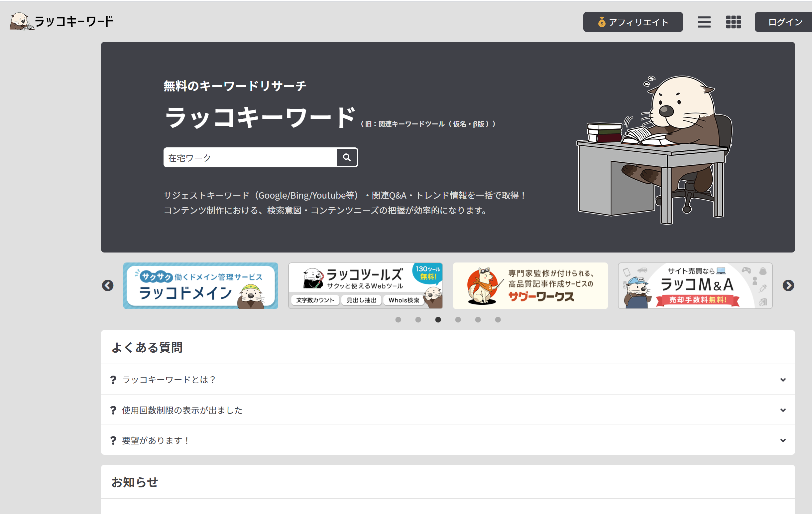
Task: Click the お知らせ heading
Action: (135, 482)
